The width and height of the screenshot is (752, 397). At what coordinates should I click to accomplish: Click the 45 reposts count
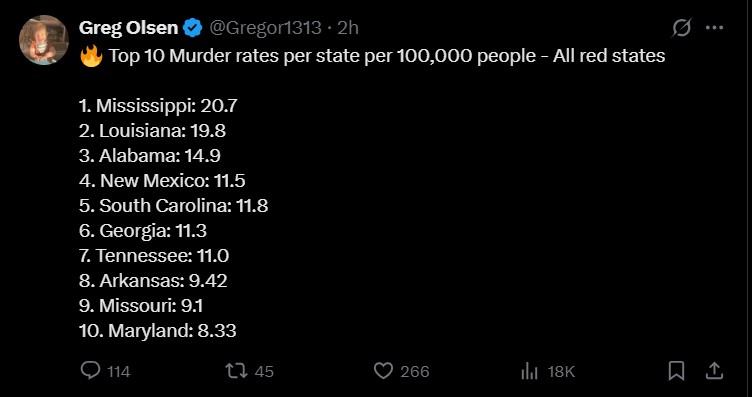(x=264, y=372)
